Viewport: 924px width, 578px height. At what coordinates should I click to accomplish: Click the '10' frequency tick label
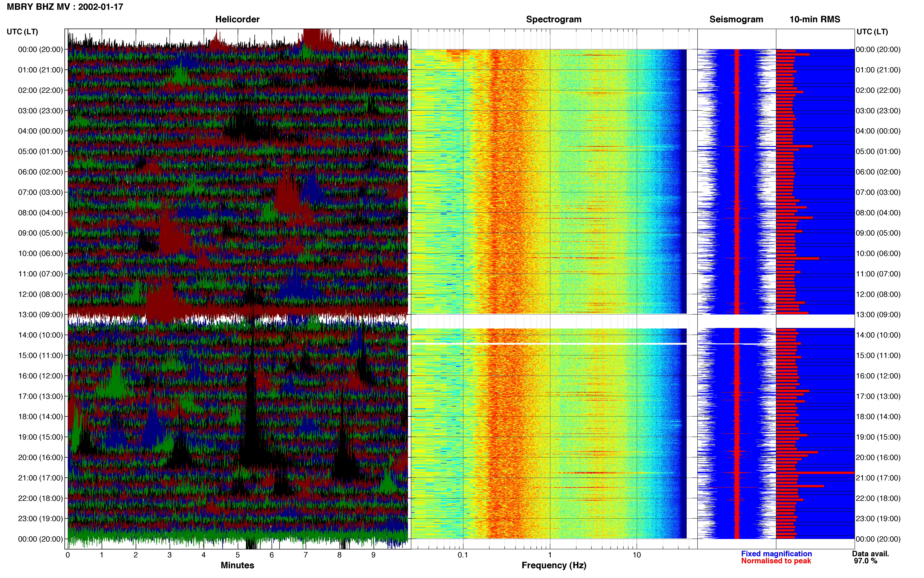coord(637,555)
